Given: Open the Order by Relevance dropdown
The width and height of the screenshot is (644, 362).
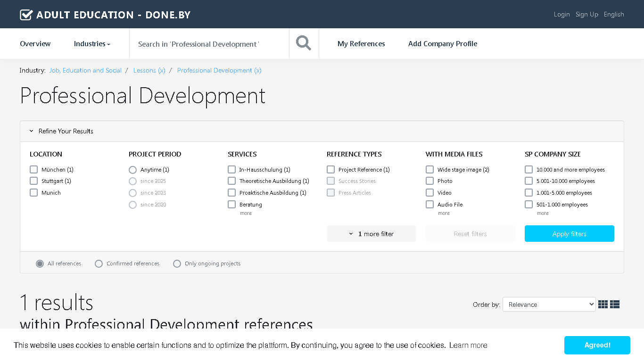Looking at the screenshot, I should tap(549, 304).
